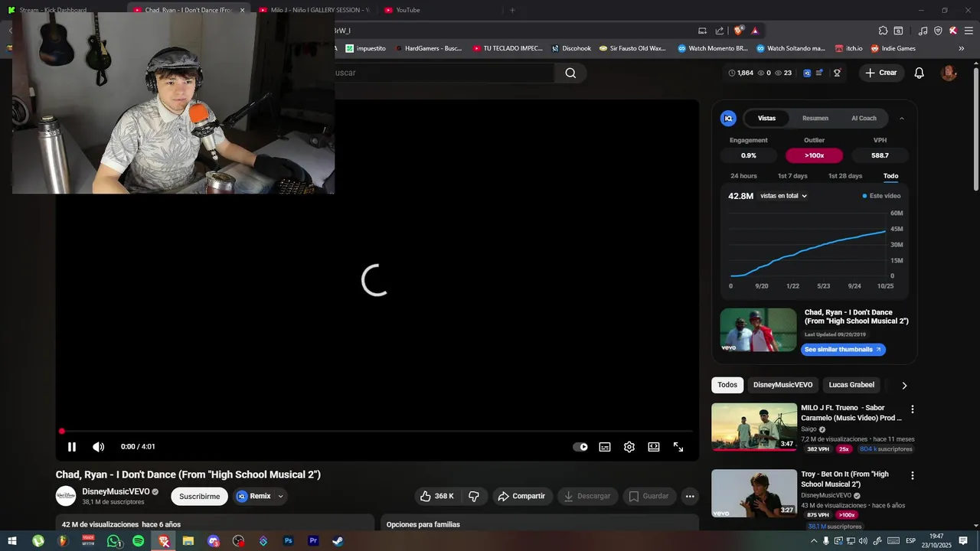Screen dimensions: 980x551
Task: Open the player settings gear
Action: [x=629, y=447]
